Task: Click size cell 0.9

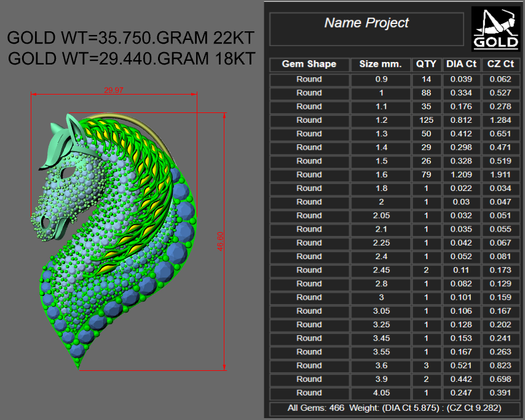Action: point(381,80)
